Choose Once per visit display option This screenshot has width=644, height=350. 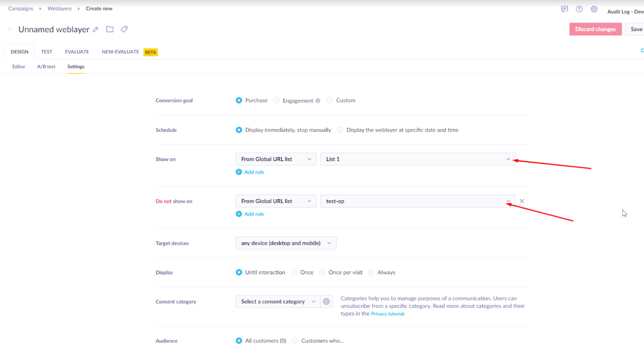pos(322,272)
